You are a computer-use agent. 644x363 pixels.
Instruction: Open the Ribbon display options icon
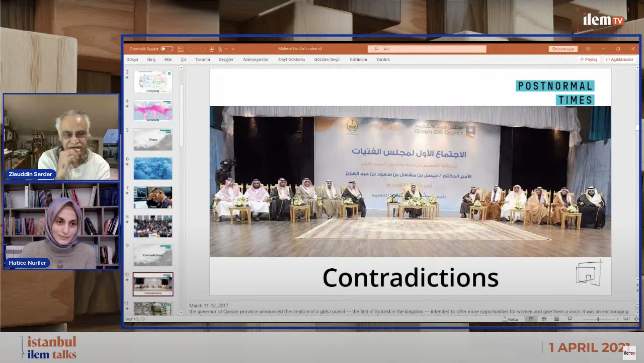click(x=588, y=49)
